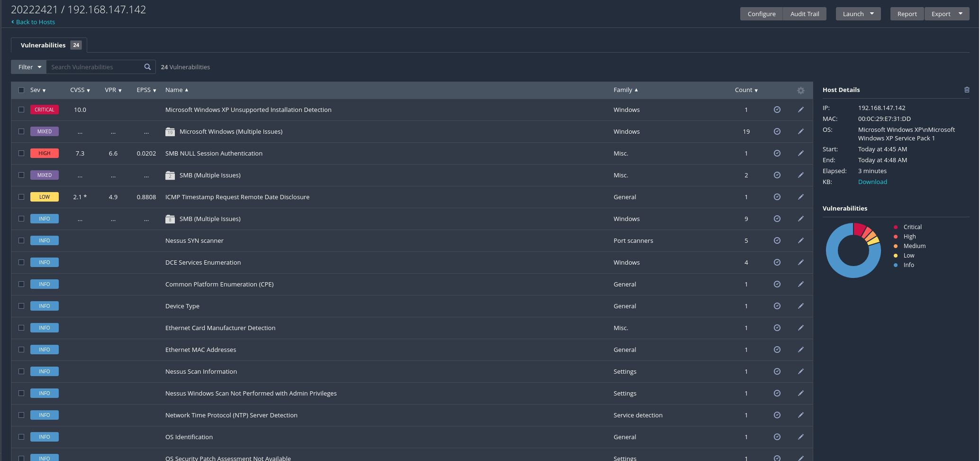This screenshot has width=980, height=461.
Task: Click checkmark icon on Microsoft Windows (Multiple Issues)
Action: pos(777,131)
